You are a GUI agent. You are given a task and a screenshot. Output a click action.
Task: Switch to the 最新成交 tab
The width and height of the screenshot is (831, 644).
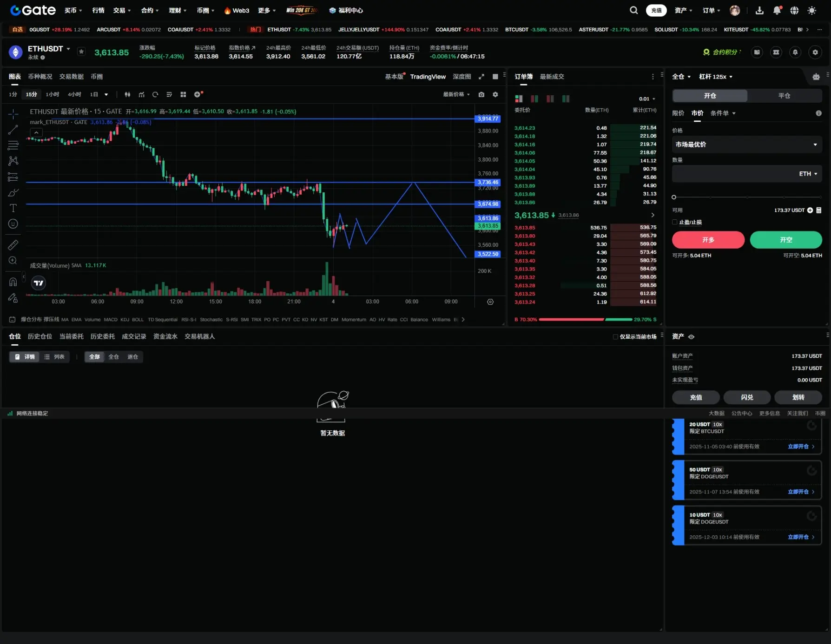(552, 77)
